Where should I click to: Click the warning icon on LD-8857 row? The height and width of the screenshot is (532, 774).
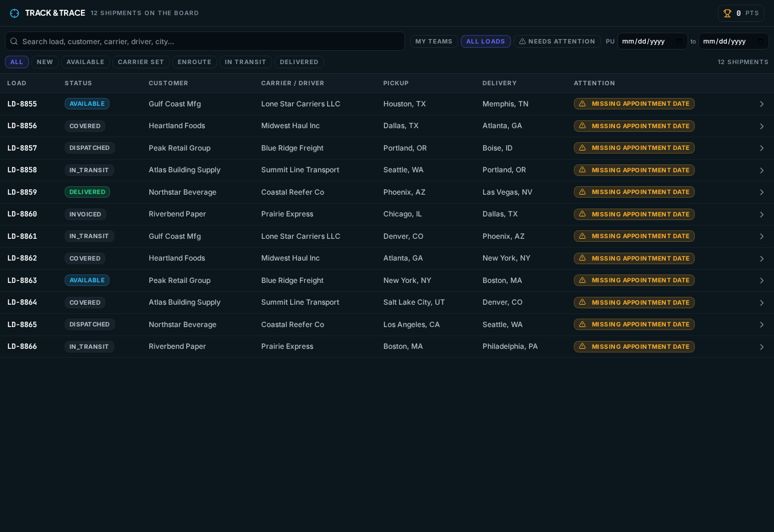click(x=582, y=148)
